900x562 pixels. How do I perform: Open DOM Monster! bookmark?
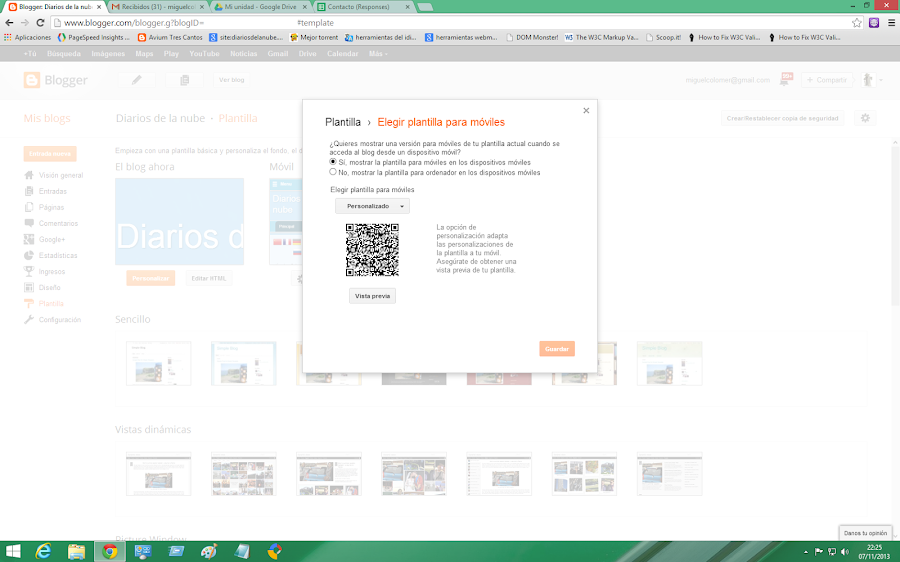click(x=532, y=37)
